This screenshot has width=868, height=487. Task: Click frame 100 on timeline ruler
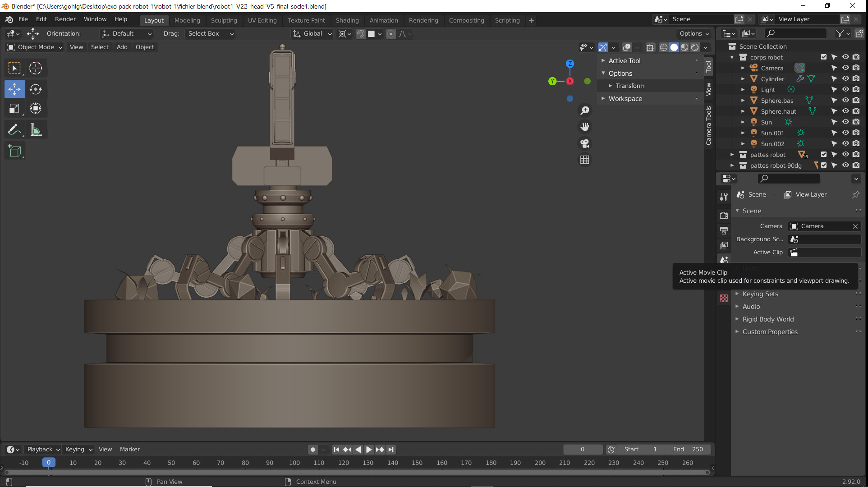pyautogui.click(x=294, y=463)
